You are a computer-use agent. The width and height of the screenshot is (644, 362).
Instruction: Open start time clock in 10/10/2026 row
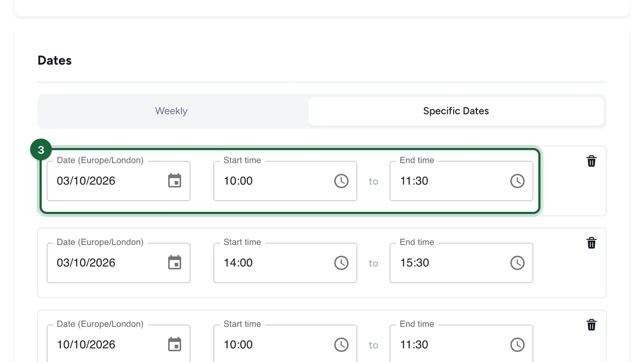(341, 345)
